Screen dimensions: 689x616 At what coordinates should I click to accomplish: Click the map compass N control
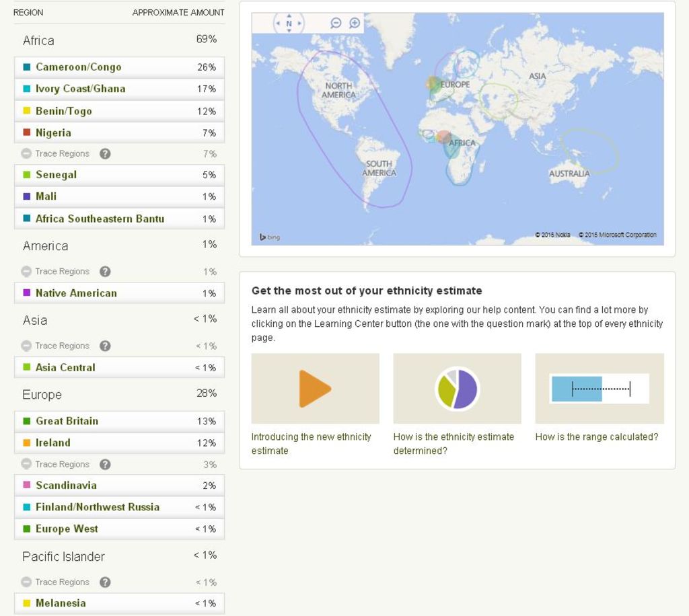(289, 24)
